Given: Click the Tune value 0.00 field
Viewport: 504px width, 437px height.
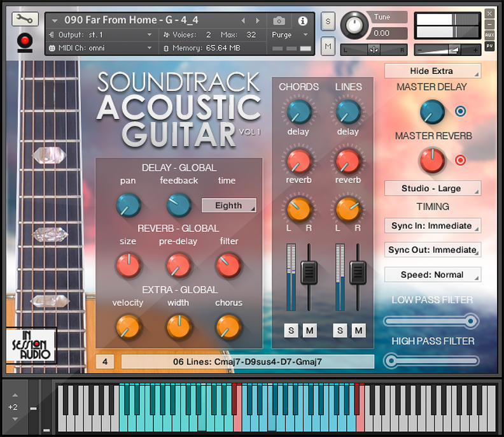Looking at the screenshot, I should [x=388, y=33].
